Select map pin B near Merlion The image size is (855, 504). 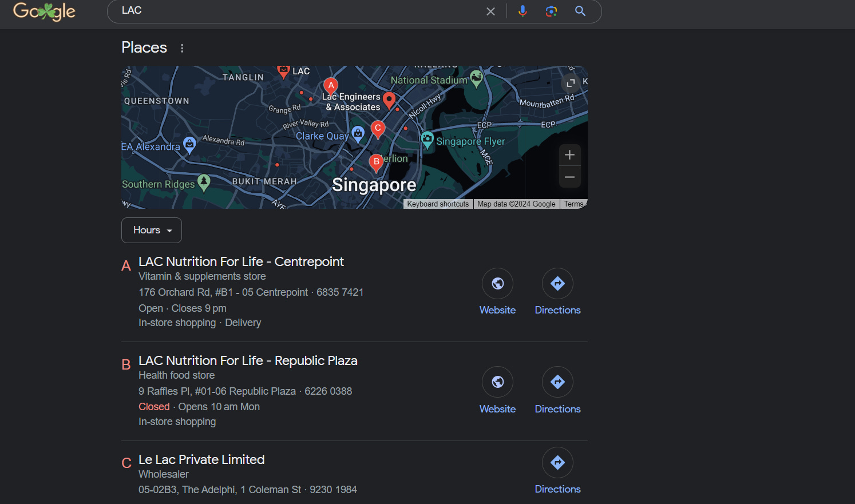pos(376,162)
